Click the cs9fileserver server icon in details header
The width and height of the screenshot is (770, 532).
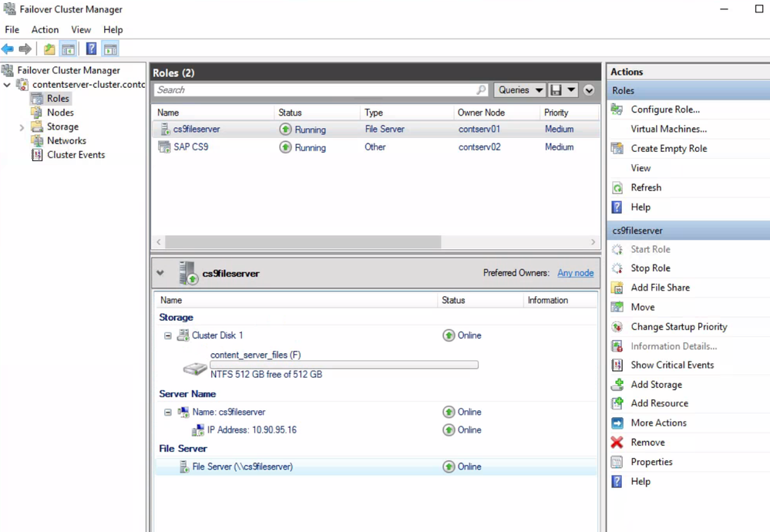point(188,273)
